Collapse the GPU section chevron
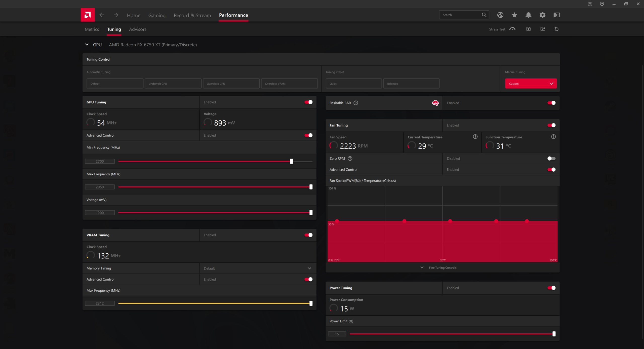 (87, 45)
